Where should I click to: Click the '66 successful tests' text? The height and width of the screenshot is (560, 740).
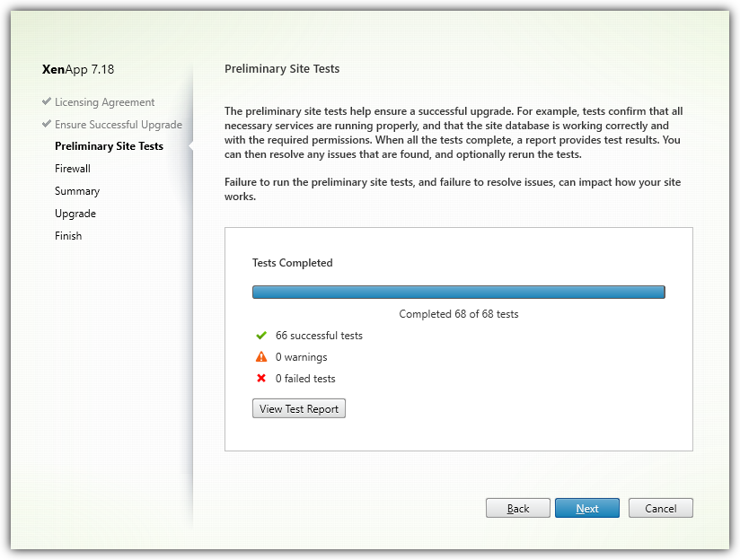tap(319, 336)
